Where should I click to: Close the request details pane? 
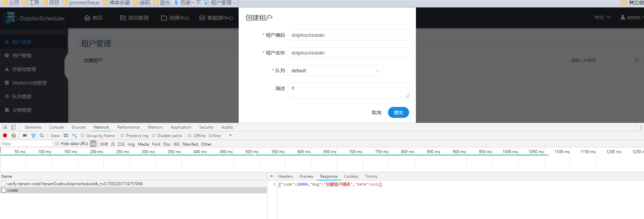[x=272, y=176]
